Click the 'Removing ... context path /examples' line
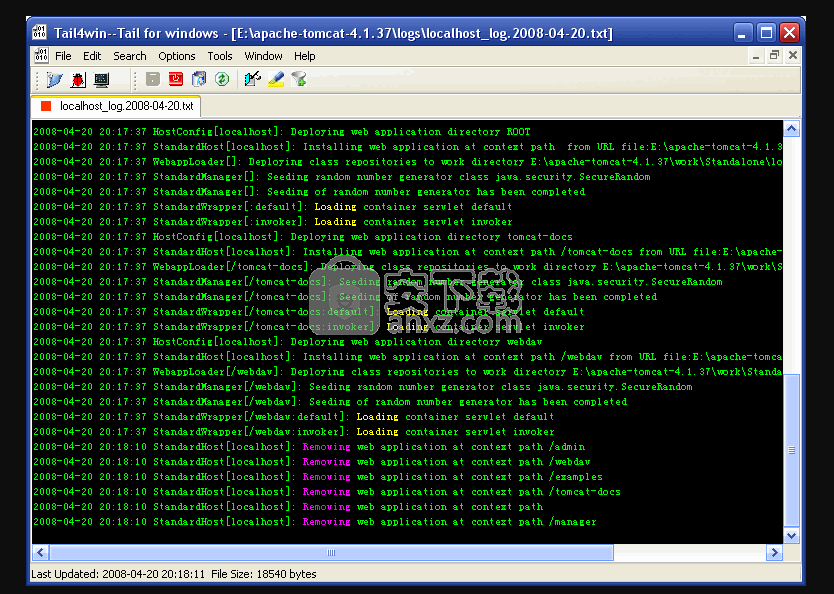The height and width of the screenshot is (594, 834). click(318, 476)
